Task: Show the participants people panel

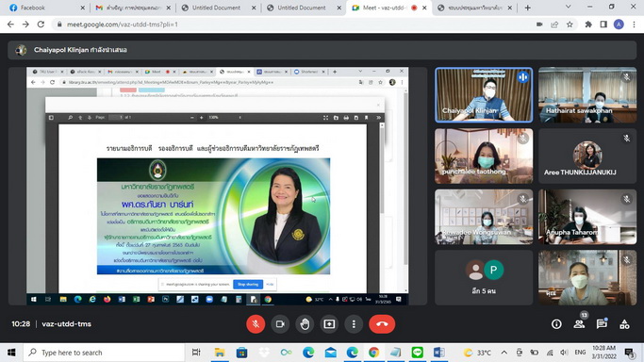Action: [579, 324]
